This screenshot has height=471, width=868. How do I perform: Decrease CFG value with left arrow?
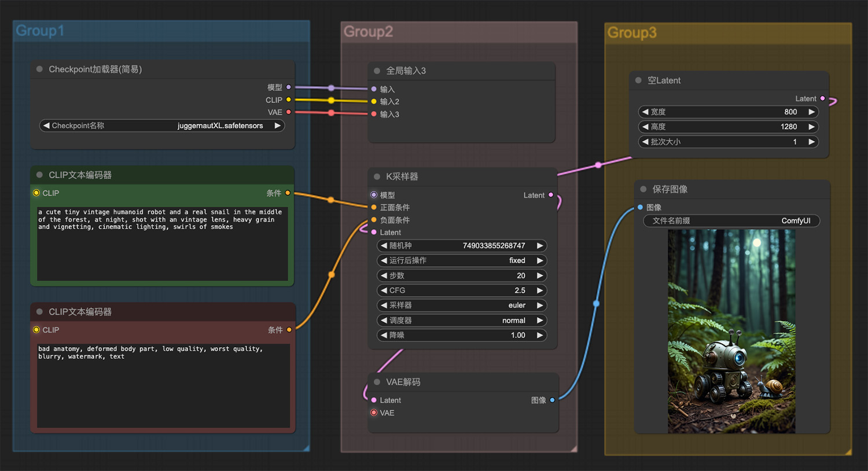coord(384,290)
